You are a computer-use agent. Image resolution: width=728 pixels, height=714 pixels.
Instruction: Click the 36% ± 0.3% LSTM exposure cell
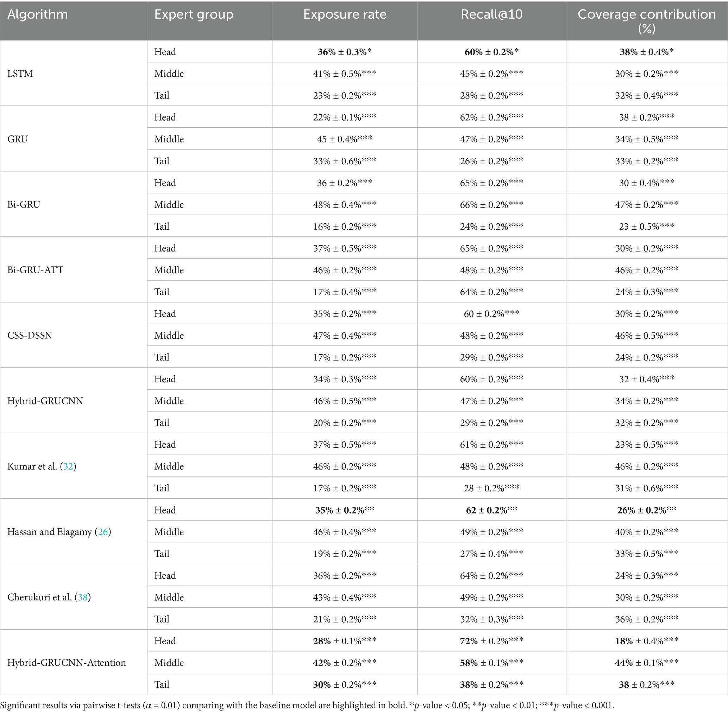click(x=345, y=52)
